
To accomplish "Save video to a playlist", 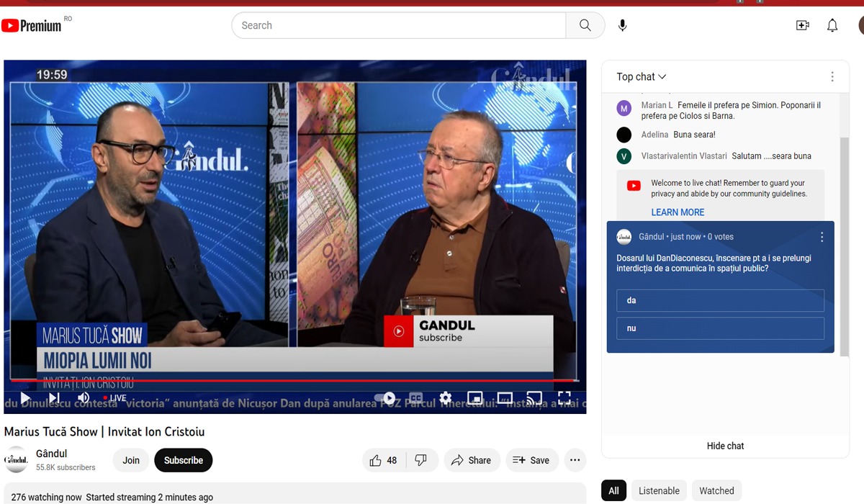I will click(x=531, y=460).
